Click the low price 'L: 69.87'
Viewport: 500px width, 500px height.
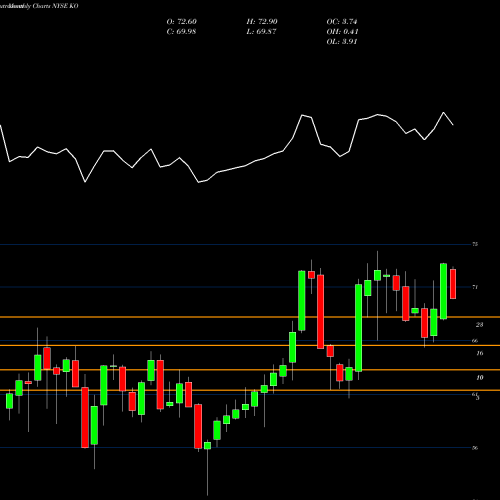[x=262, y=32]
